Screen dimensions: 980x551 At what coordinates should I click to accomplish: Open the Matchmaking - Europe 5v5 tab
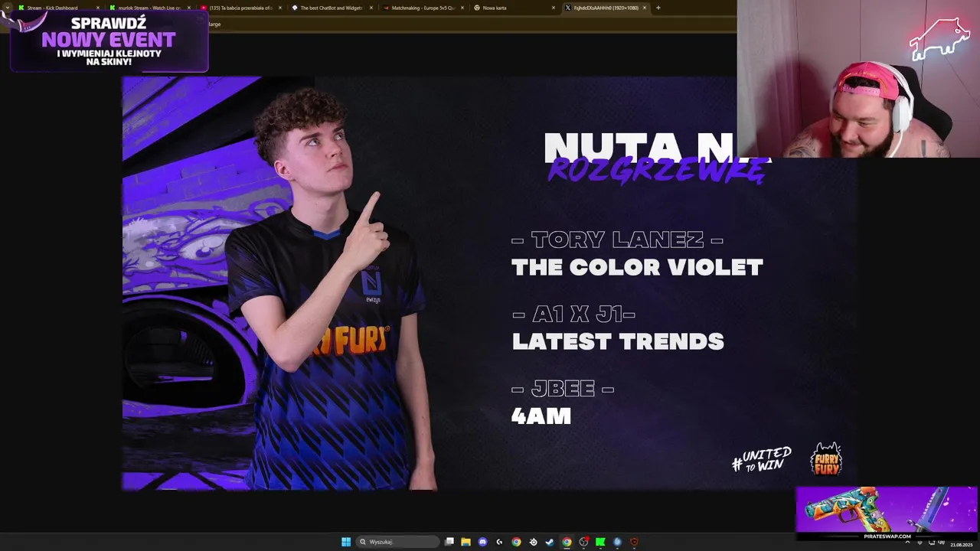[423, 8]
